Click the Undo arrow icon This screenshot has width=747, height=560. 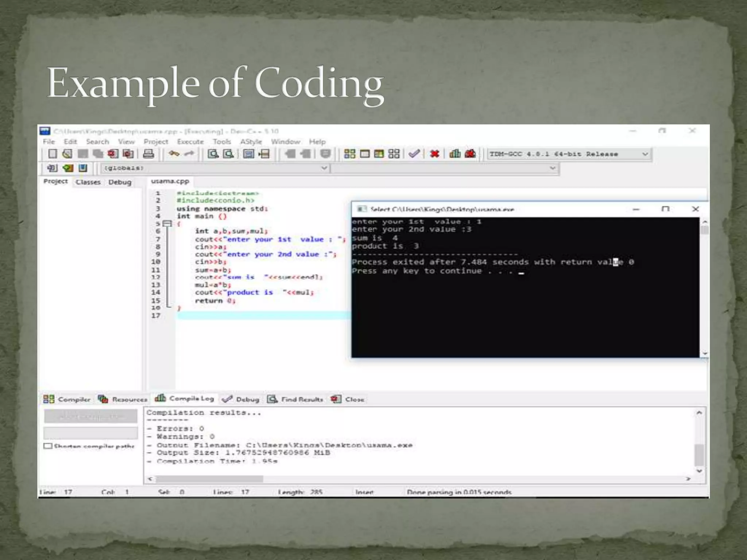174,154
